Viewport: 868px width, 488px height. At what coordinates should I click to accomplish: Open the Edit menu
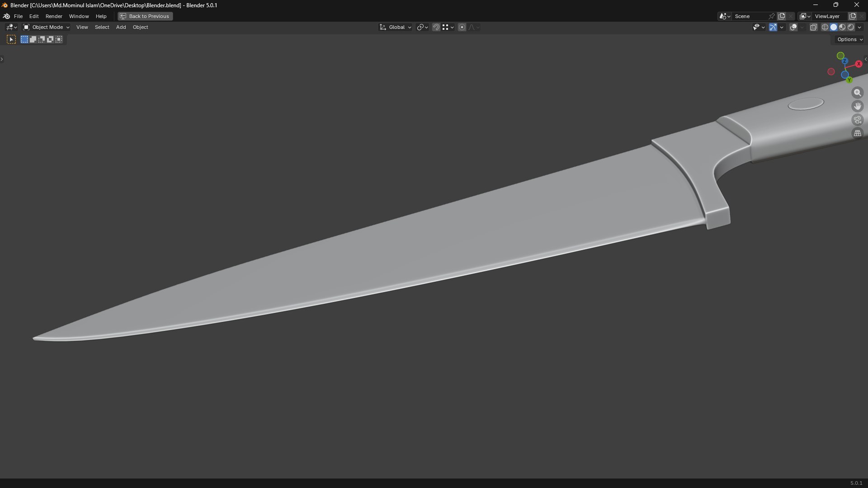point(34,16)
